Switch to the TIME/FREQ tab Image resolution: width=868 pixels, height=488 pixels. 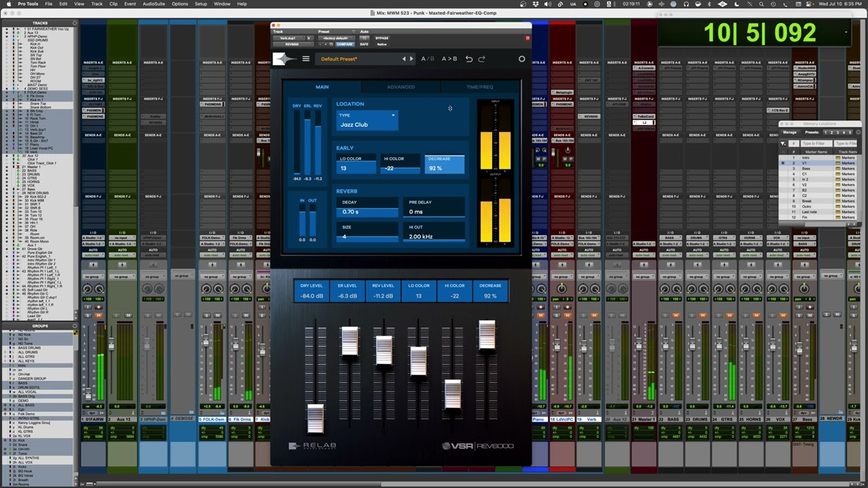tap(480, 87)
